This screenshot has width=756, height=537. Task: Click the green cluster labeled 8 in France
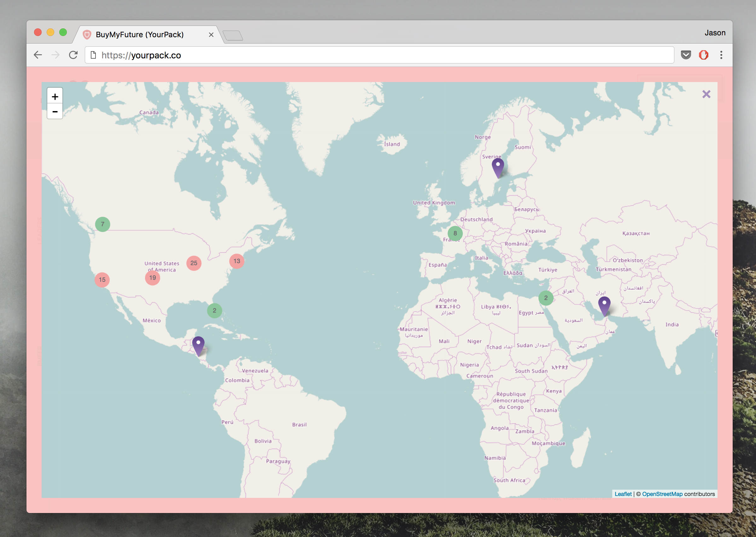455,233
